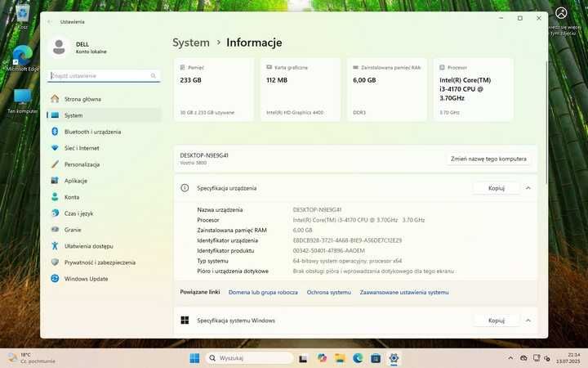Click the settings window vertical scrollbar
The height and width of the screenshot is (368, 588).
(546, 122)
